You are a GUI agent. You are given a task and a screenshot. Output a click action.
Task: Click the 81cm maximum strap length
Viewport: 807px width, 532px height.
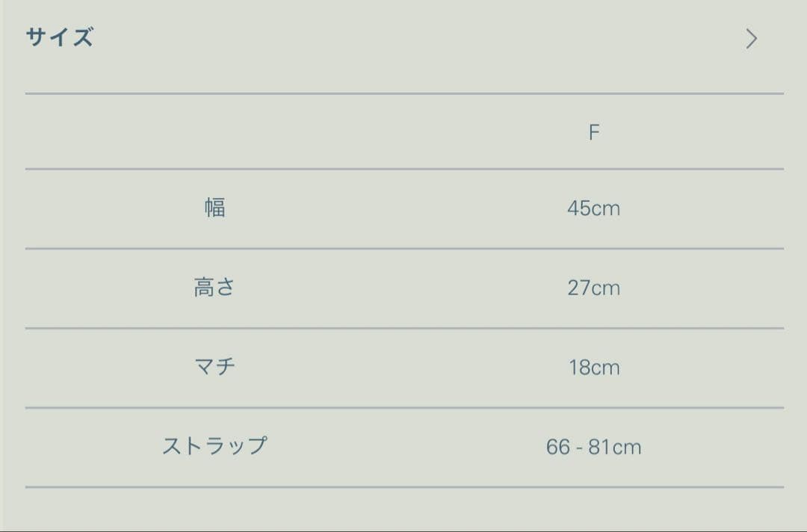[615, 448]
